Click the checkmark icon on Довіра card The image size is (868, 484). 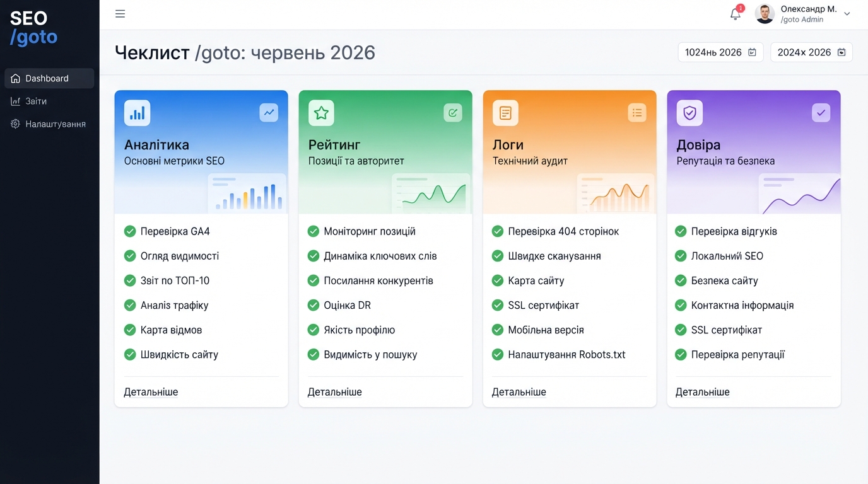click(x=821, y=112)
